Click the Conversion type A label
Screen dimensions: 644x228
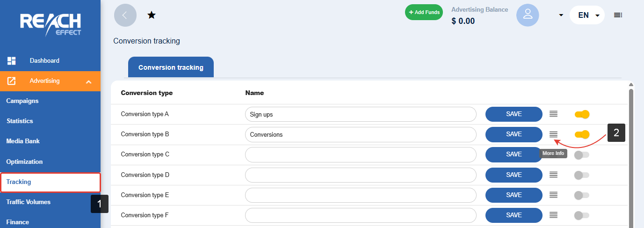(x=145, y=114)
